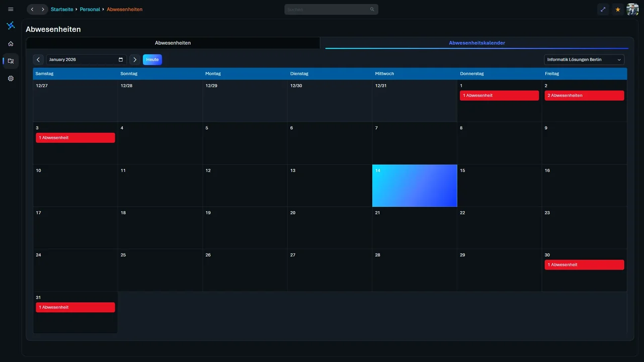Open the Personal breadcrumb link

tap(90, 10)
